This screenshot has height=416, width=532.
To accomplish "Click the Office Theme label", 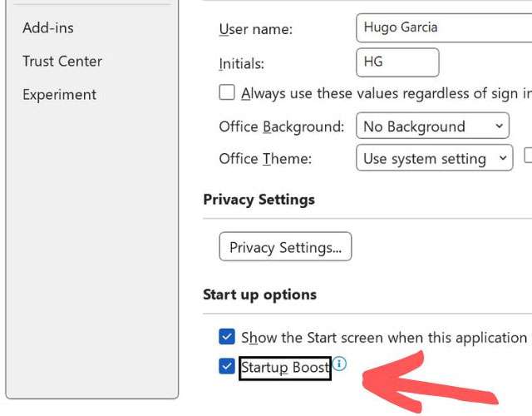I will tap(265, 158).
